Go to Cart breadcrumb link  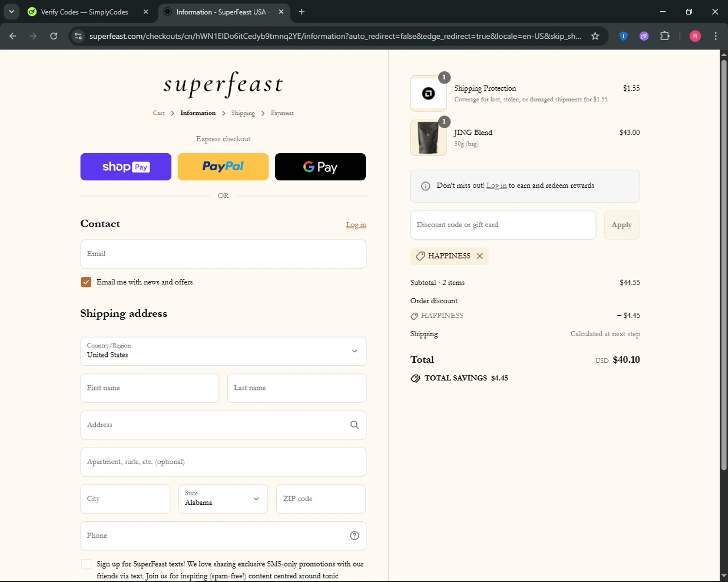(x=159, y=113)
